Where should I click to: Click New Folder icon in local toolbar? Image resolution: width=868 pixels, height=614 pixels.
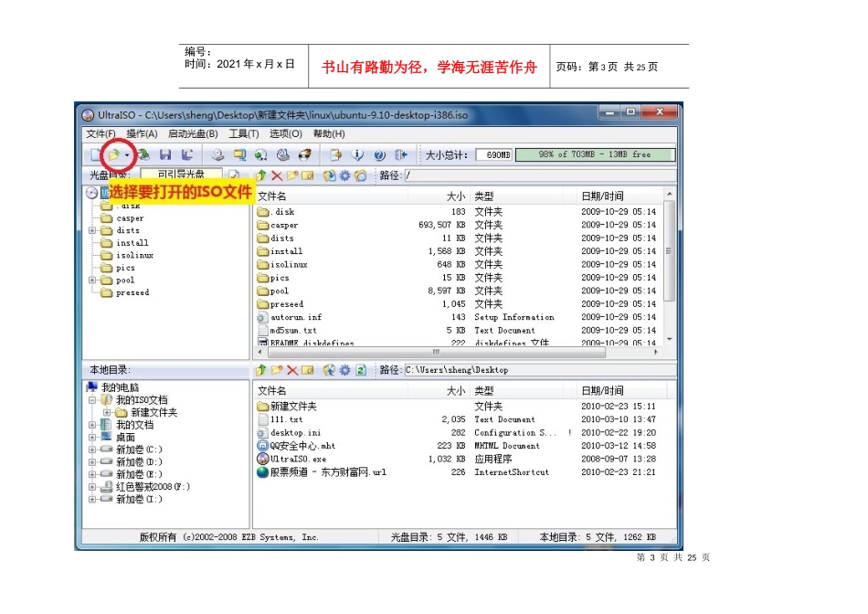tap(277, 370)
